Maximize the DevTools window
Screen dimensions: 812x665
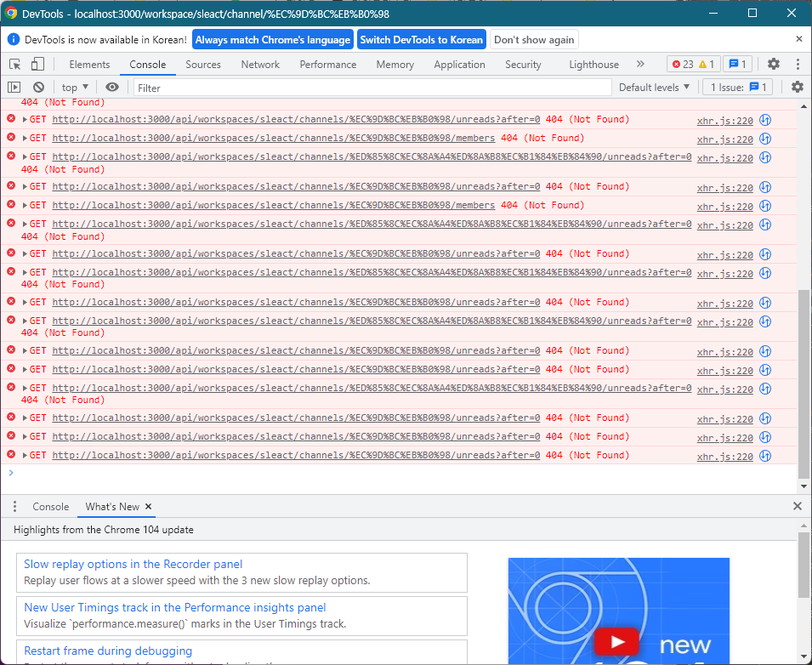point(752,13)
